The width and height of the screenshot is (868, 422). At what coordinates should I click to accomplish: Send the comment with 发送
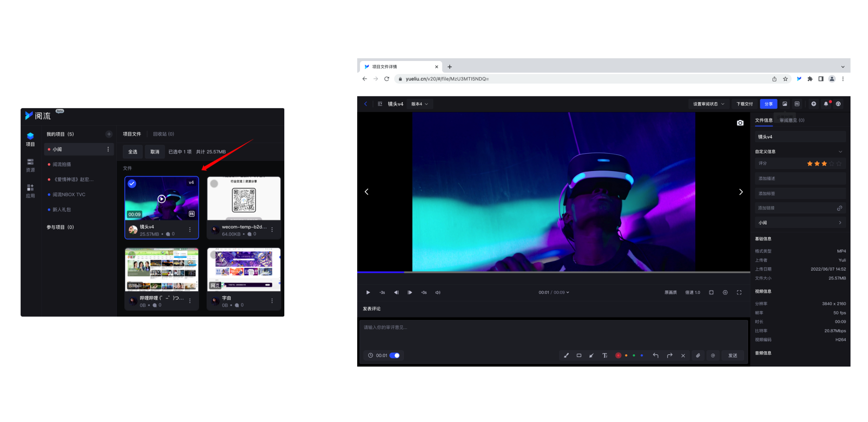(733, 355)
